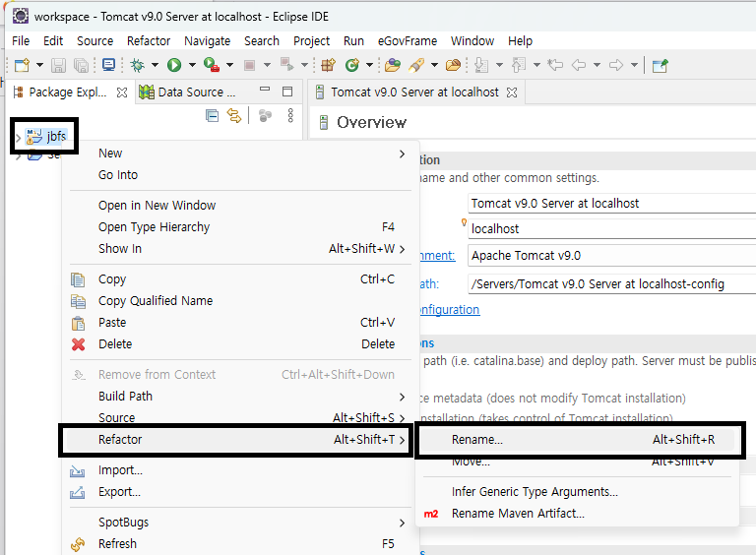Open the Navigate menu
This screenshot has width=756, height=555.
click(x=208, y=41)
